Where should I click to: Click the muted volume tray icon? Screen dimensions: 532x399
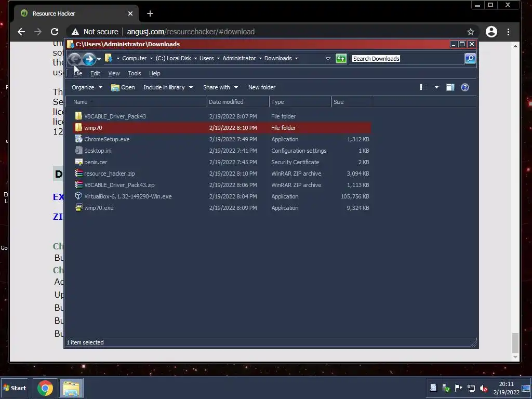click(484, 388)
